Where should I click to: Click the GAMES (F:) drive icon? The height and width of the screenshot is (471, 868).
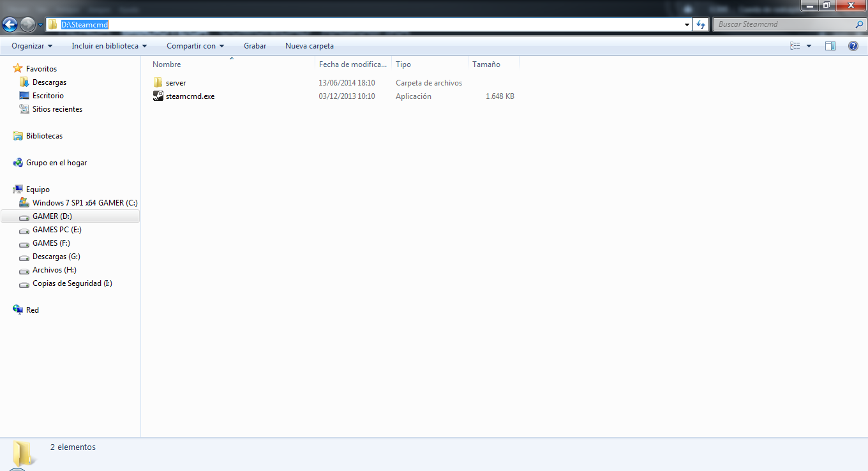pyautogui.click(x=24, y=244)
